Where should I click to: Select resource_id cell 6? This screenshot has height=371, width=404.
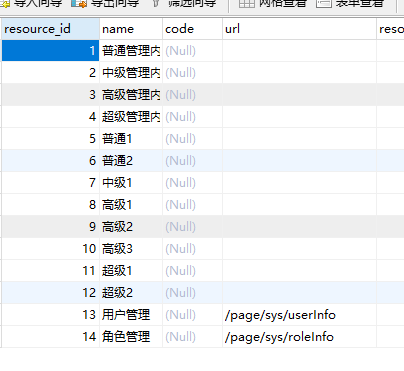click(50, 161)
